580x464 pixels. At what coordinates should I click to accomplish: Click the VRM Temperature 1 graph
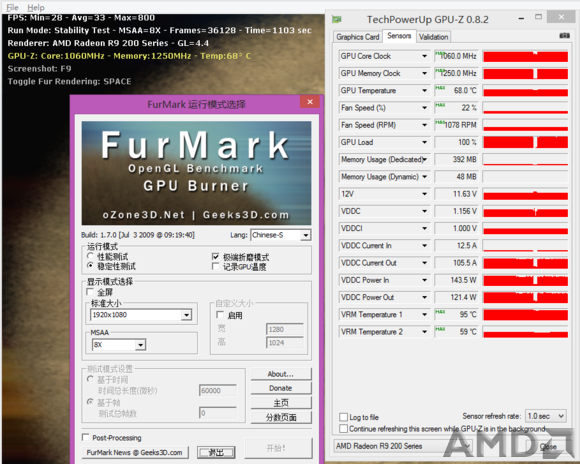point(525,315)
